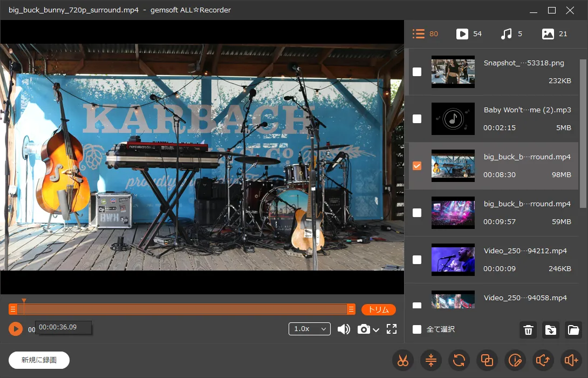This screenshot has height=378, width=588.
Task: Open the images tab showing 21
Action: point(555,34)
